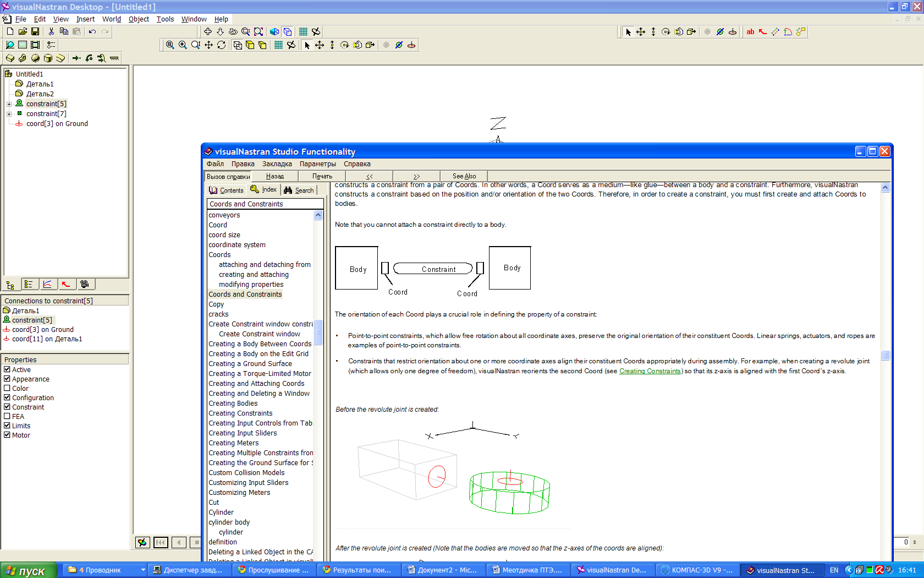The height and width of the screenshot is (578, 924).
Task: Click the пуск Start button
Action: (29, 570)
